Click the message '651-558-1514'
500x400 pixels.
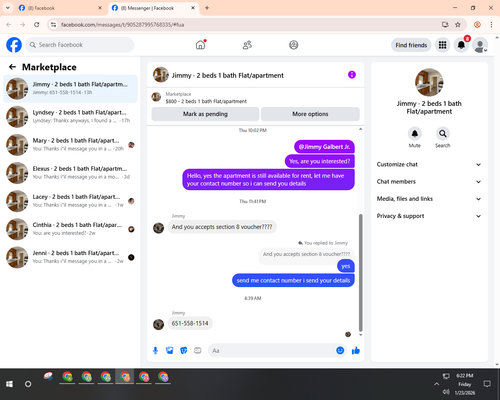coord(190,323)
